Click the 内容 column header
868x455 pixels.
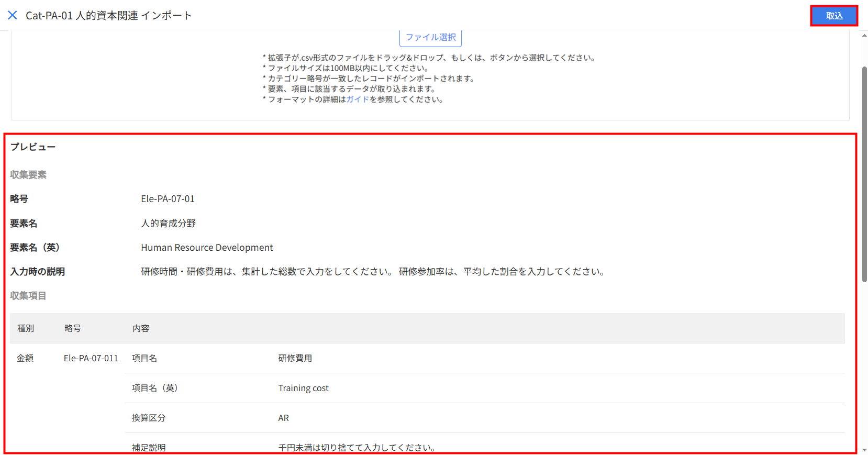coord(141,328)
